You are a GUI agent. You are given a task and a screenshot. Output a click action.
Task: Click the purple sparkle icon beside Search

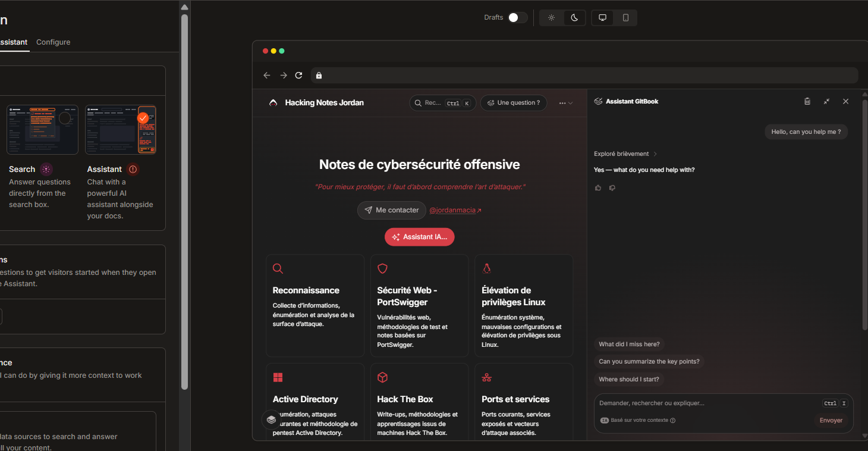point(46,169)
